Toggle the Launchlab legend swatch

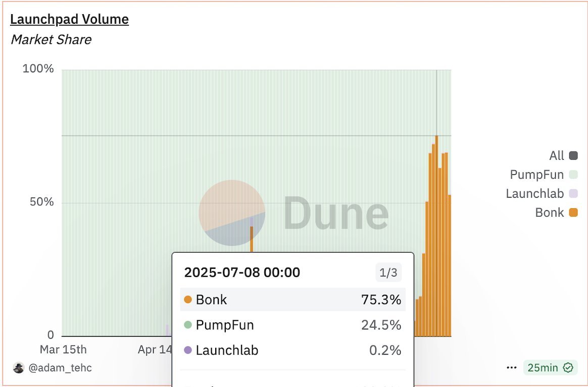(x=573, y=193)
